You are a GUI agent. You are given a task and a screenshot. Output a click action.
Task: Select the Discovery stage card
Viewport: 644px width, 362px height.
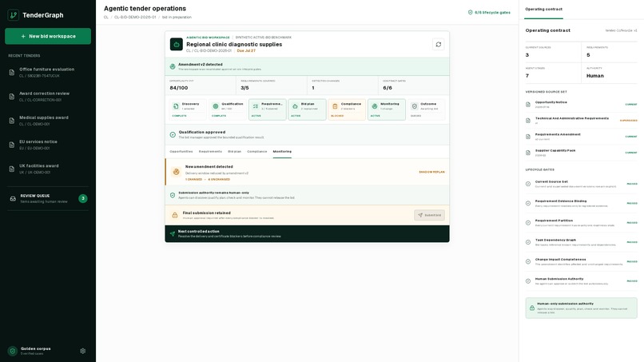coord(188,109)
